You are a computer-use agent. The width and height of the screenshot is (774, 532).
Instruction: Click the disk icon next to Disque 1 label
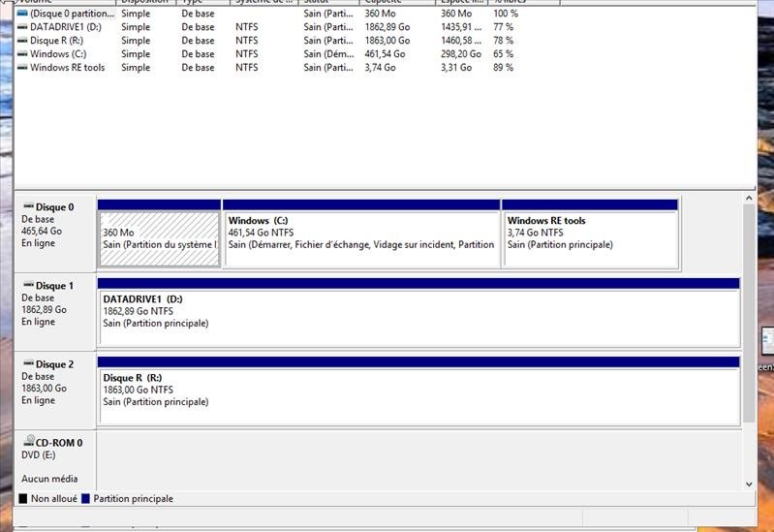pyautogui.click(x=29, y=285)
